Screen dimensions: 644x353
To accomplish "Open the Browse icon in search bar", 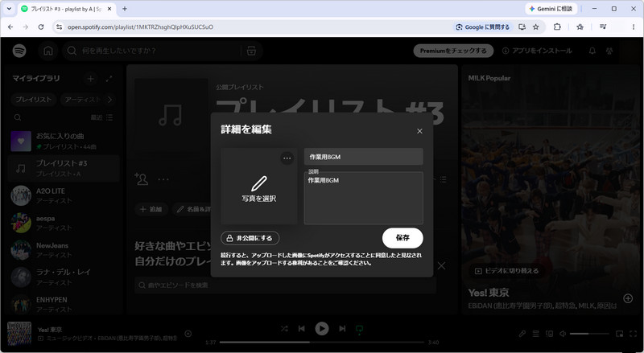I will [251, 51].
